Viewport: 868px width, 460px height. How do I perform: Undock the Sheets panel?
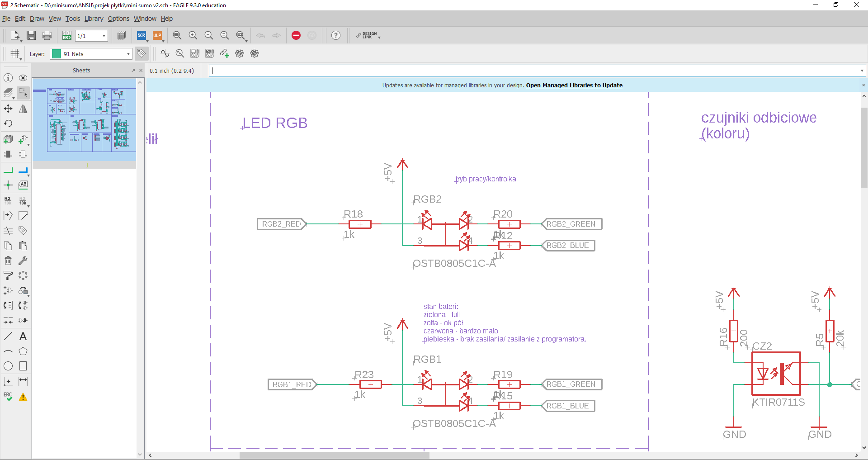click(133, 71)
